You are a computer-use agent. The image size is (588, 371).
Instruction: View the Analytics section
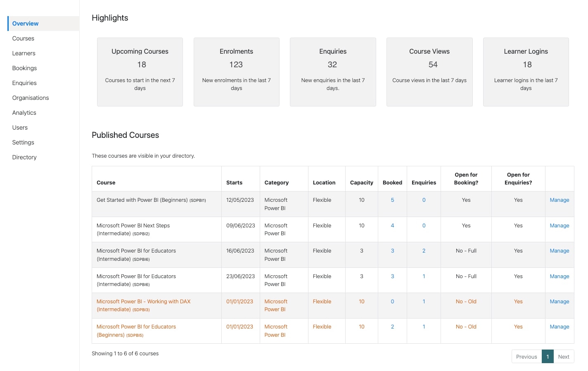(24, 113)
